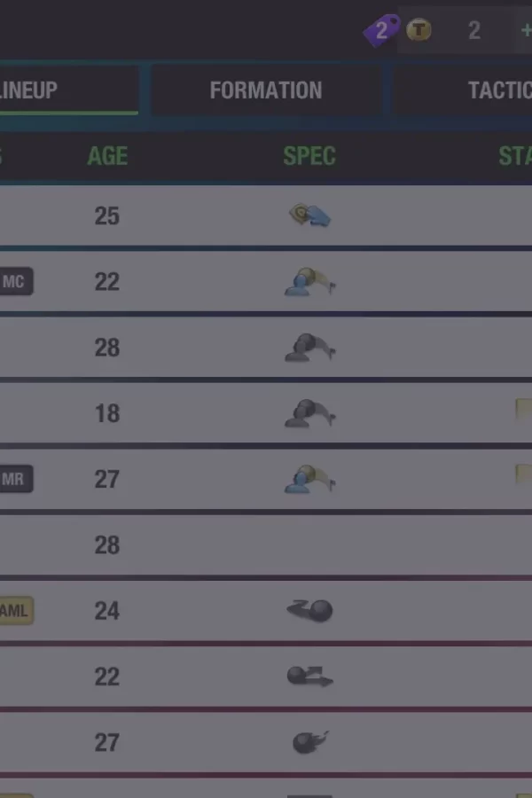Tap the flaming ball specialty icon
The image size is (532, 798).
(309, 742)
